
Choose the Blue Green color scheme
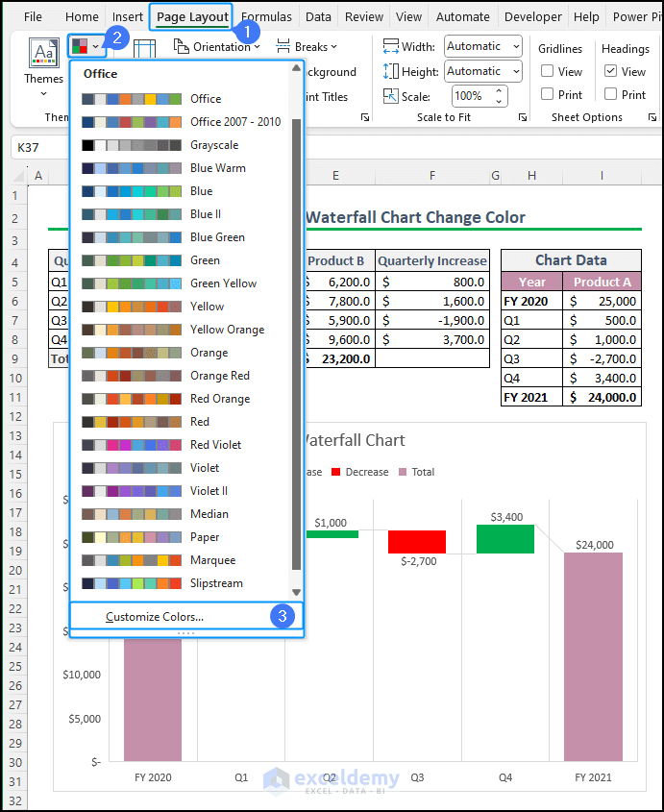click(182, 237)
